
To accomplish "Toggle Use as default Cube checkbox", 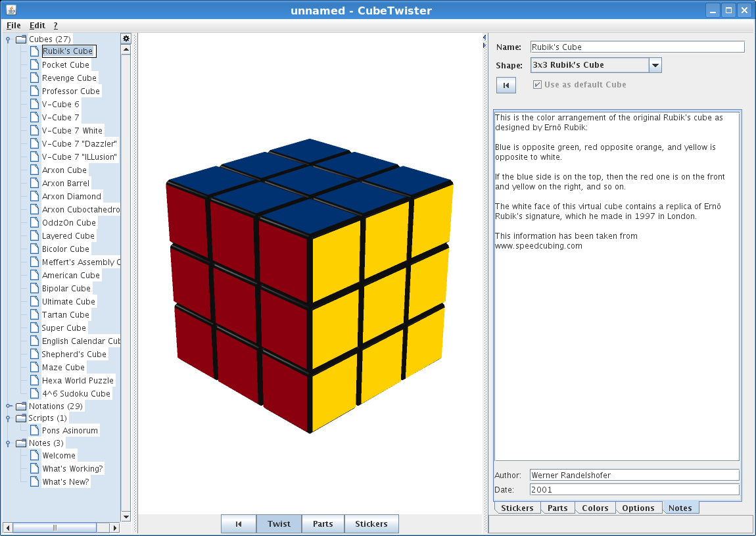I will [537, 84].
